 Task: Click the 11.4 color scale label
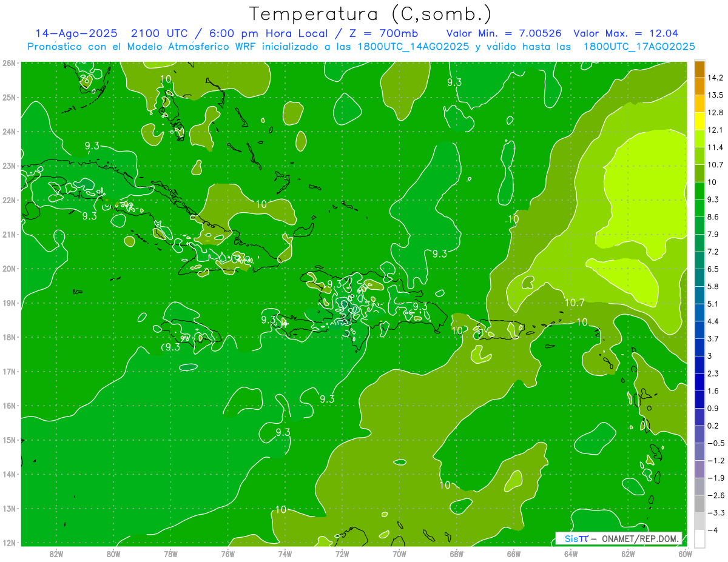[x=716, y=147]
